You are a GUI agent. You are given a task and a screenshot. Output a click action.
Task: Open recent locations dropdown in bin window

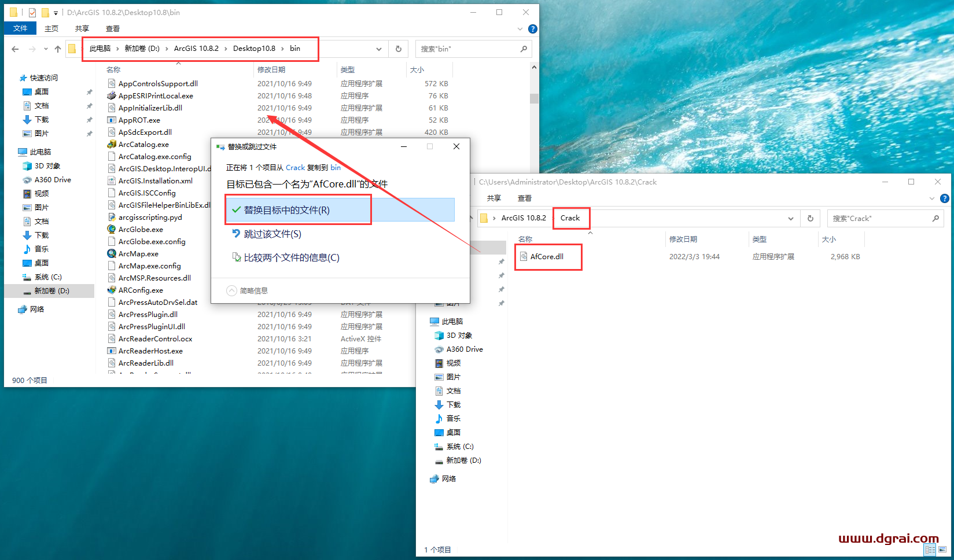(x=46, y=49)
